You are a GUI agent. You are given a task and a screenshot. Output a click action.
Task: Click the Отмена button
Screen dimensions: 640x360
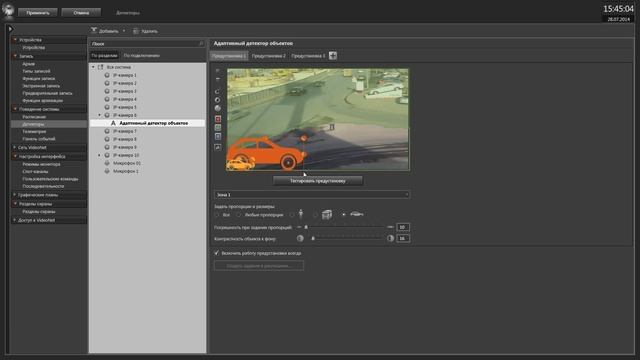click(x=81, y=13)
